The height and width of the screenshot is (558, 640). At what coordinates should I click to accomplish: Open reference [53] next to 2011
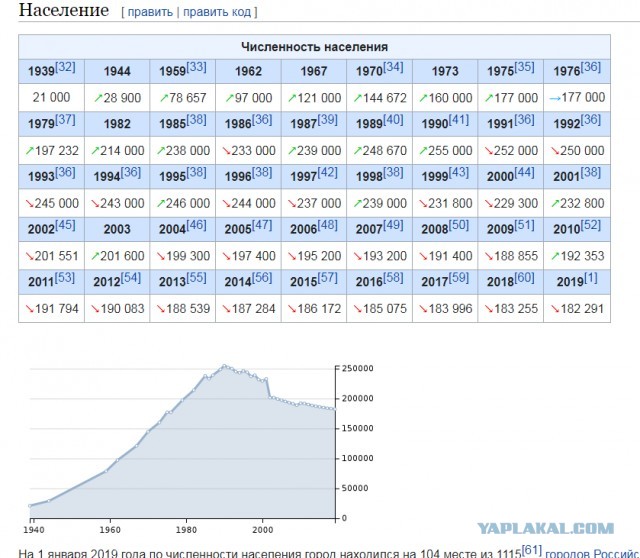point(64,278)
